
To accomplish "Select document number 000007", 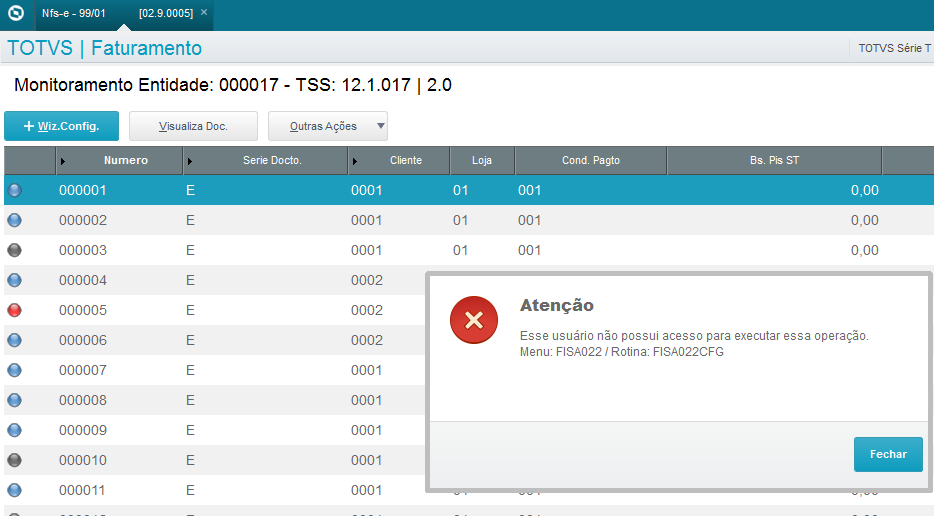I will click(x=83, y=370).
